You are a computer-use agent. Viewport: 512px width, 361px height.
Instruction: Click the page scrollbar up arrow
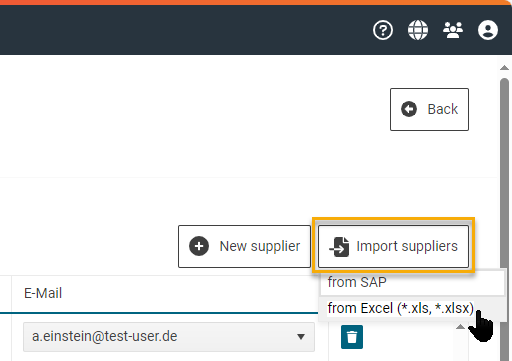tap(505, 68)
